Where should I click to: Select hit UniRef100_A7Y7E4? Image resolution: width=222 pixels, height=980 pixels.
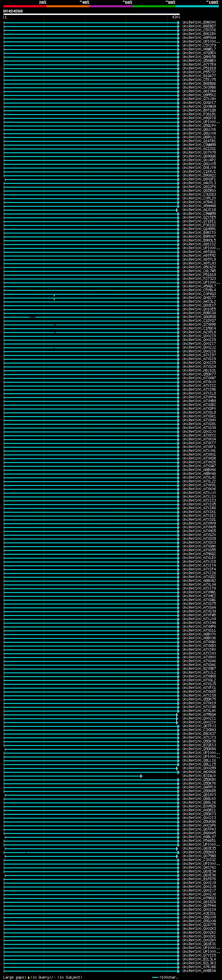[x=199, y=64]
